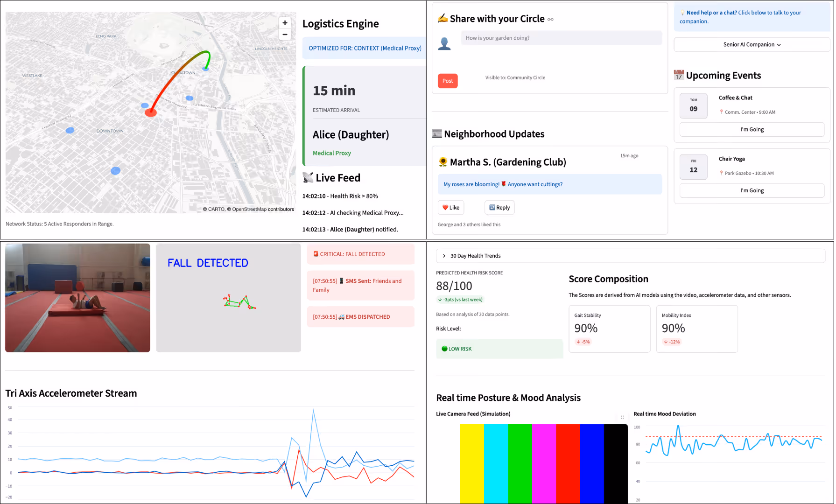The image size is (836, 504).
Task: Click the siren icon in CRITICAL: FALL DETECTED alert
Action: point(316,254)
